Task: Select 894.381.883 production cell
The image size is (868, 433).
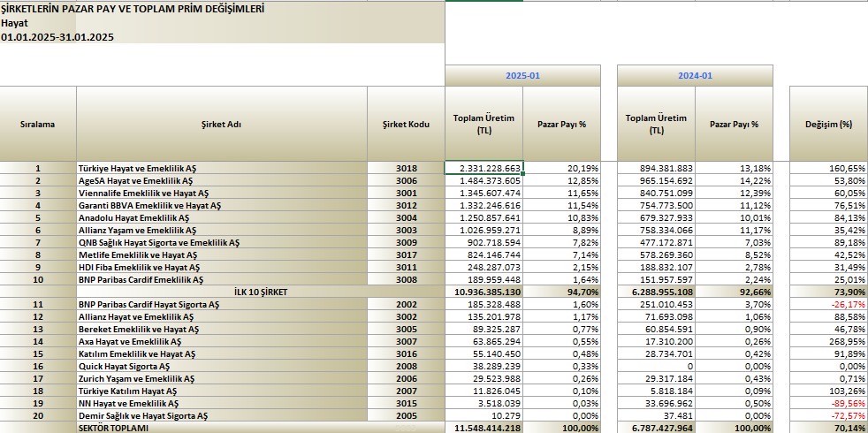Action: coord(656,168)
